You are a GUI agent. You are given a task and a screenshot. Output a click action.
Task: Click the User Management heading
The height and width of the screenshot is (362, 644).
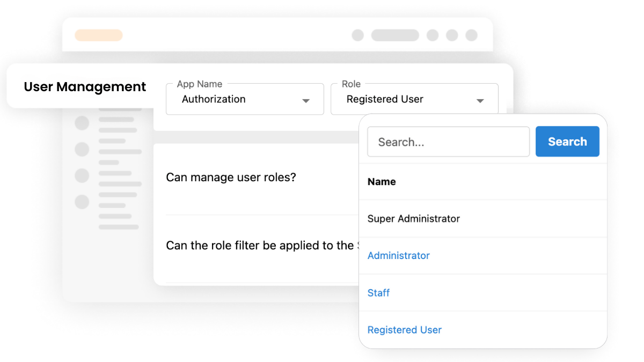pos(84,86)
